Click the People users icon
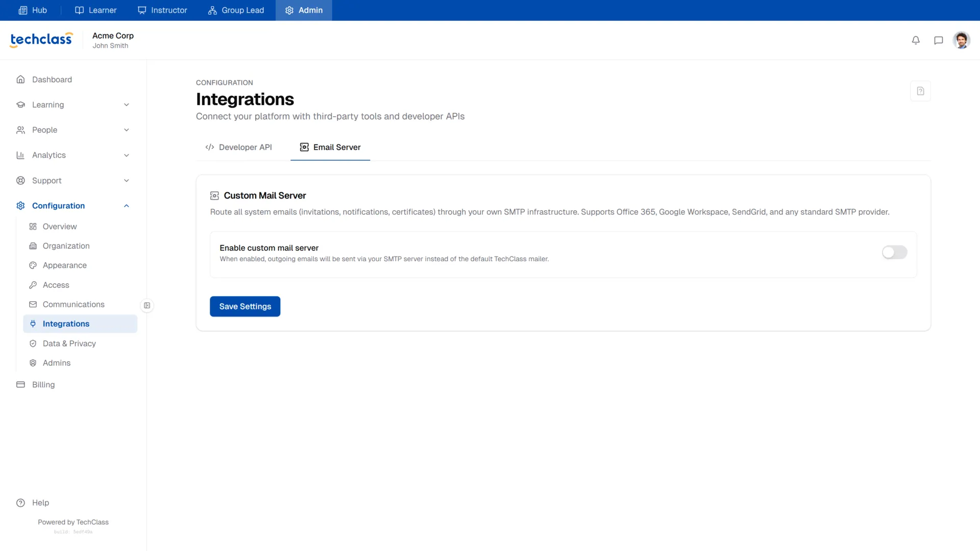980x551 pixels. tap(20, 130)
